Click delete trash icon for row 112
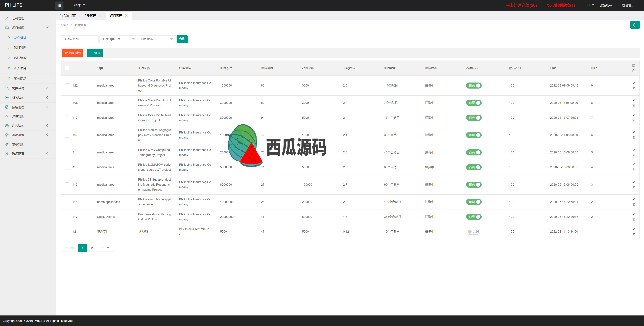644x326 pixels. click(634, 120)
